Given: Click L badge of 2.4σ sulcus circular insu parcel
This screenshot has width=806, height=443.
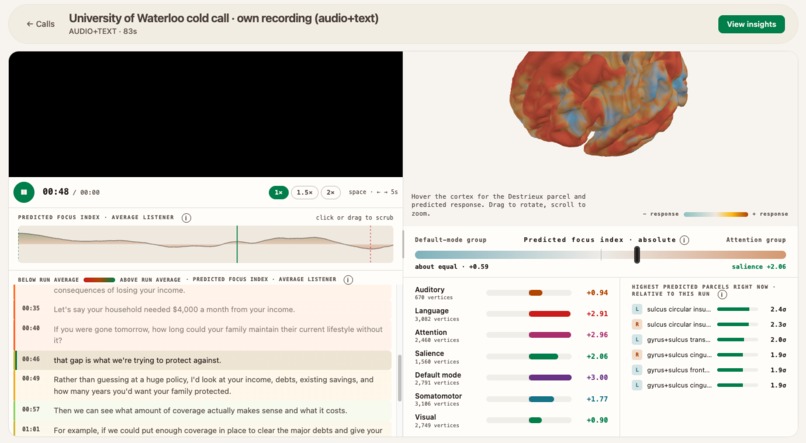Looking at the screenshot, I should pos(637,309).
